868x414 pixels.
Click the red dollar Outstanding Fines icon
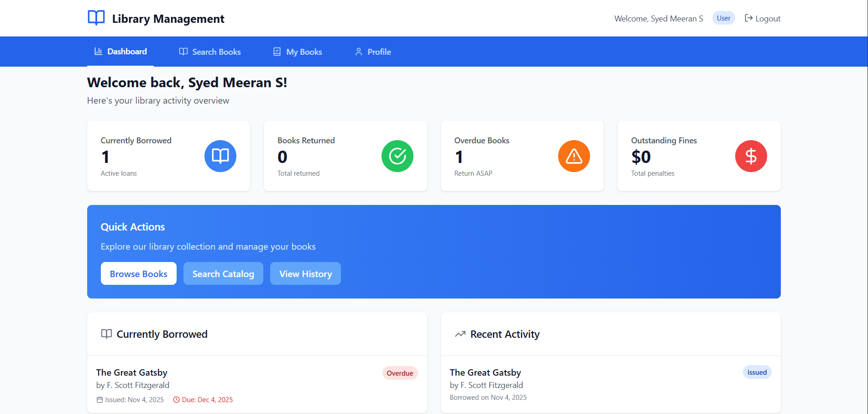(751, 156)
